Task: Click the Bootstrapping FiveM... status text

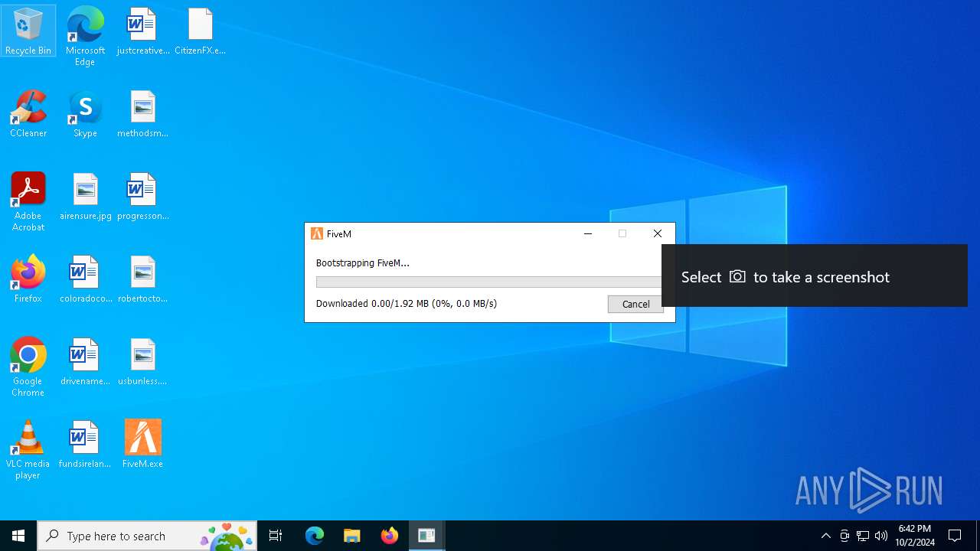Action: (363, 262)
